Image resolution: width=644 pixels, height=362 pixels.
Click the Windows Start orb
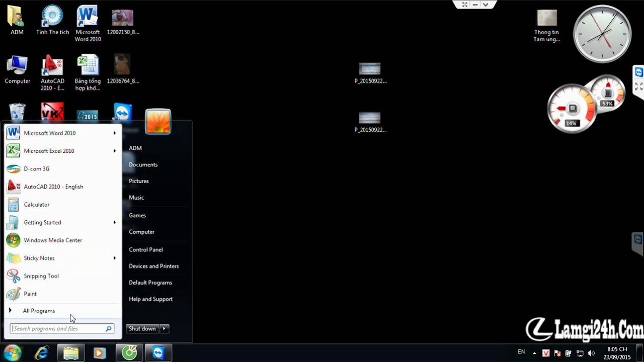pyautogui.click(x=12, y=353)
